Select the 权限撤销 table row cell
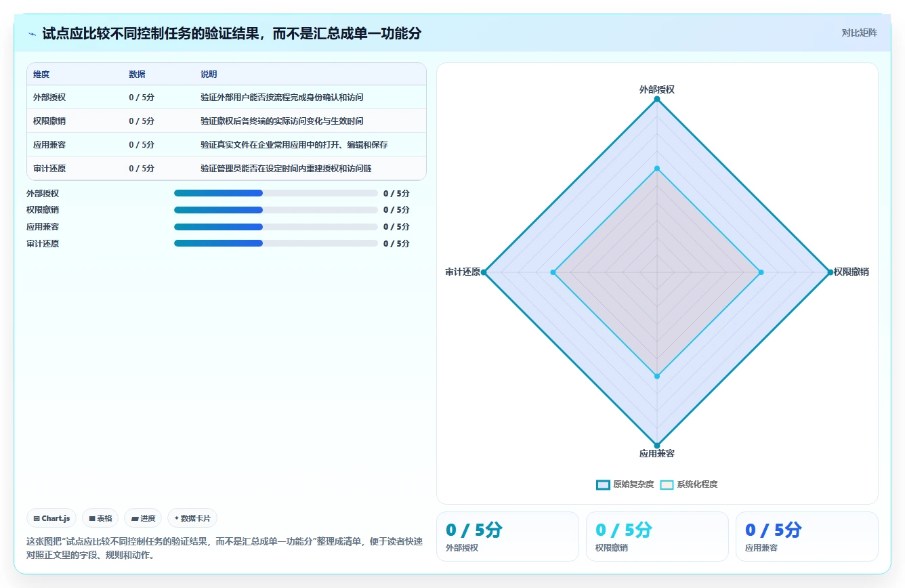Image resolution: width=905 pixels, height=588 pixels. tap(49, 121)
